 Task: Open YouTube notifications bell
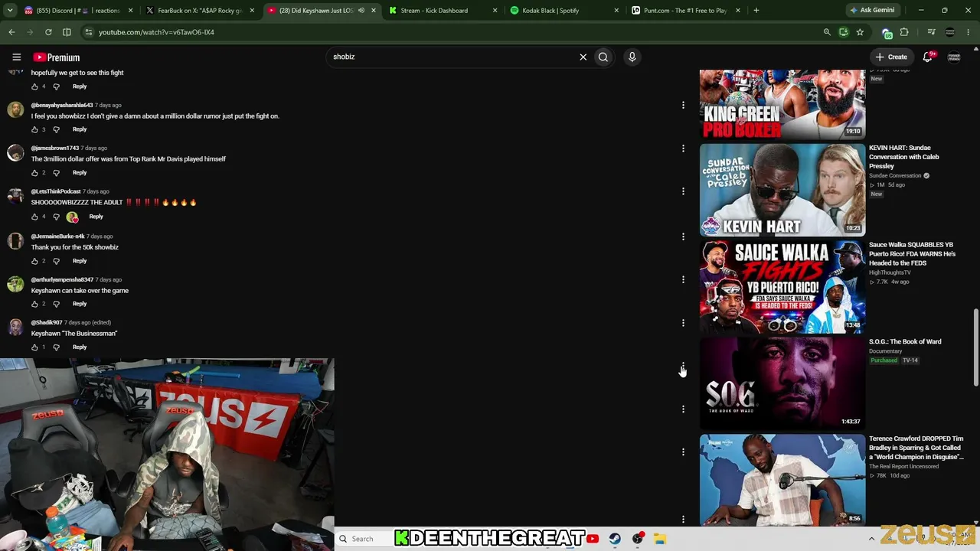coord(927,57)
